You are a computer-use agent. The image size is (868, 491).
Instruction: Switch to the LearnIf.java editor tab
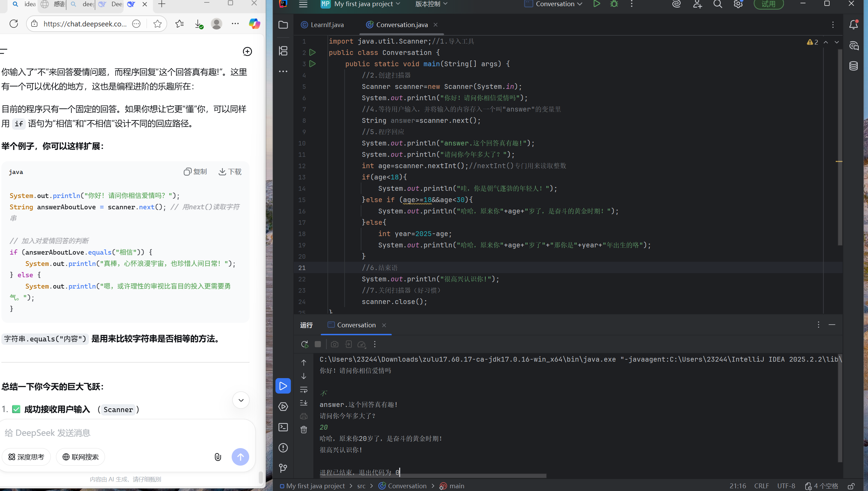323,25
